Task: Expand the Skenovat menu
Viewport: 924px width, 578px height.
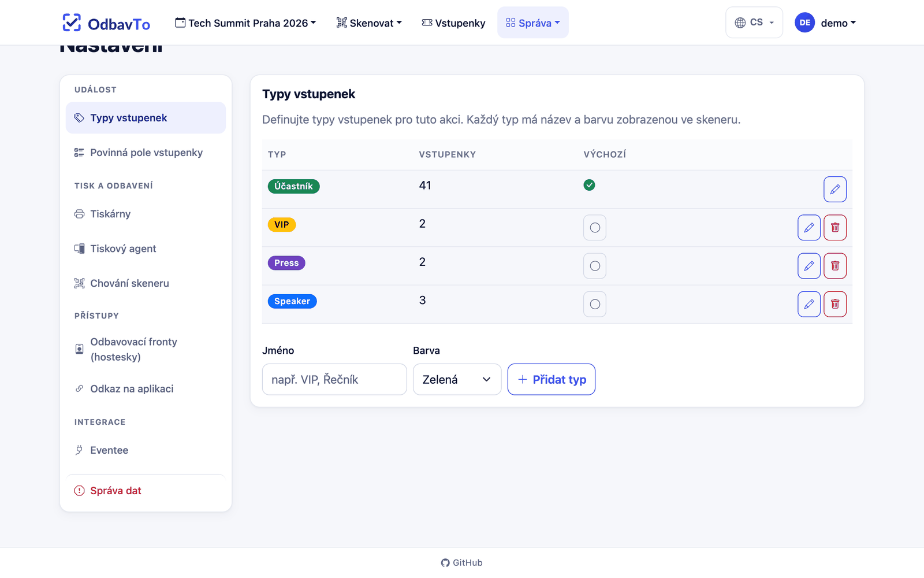Action: (x=369, y=23)
